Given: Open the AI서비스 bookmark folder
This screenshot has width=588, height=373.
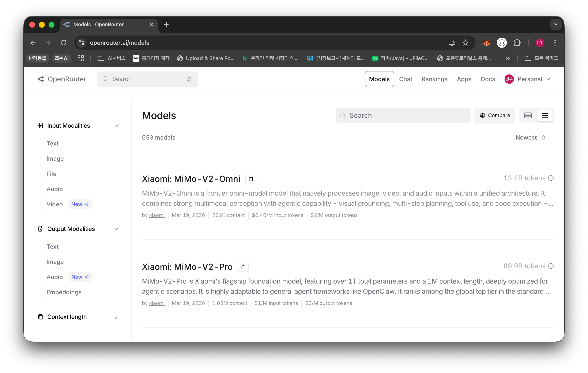Looking at the screenshot, I should pos(111,58).
